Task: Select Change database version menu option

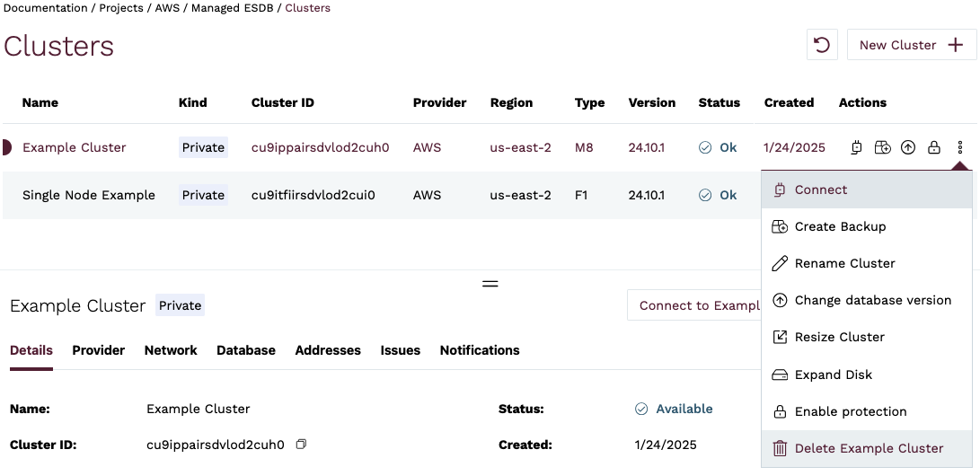Action: [x=872, y=300]
